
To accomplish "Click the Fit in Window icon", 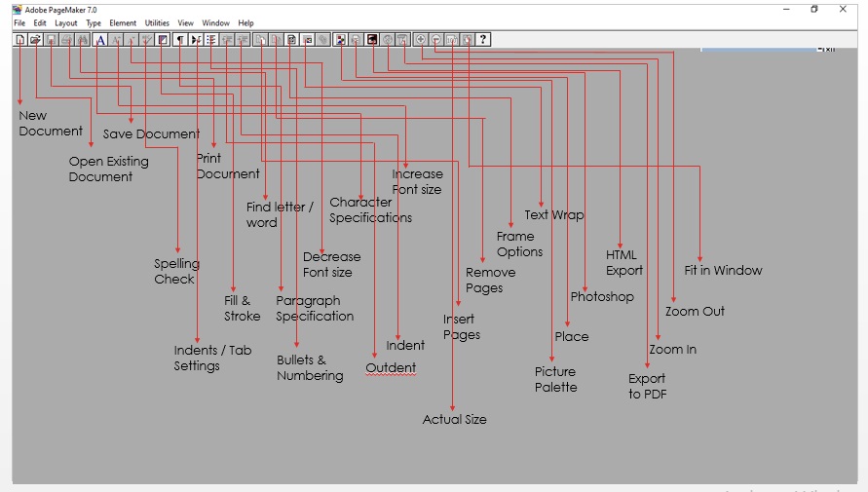I will click(467, 40).
